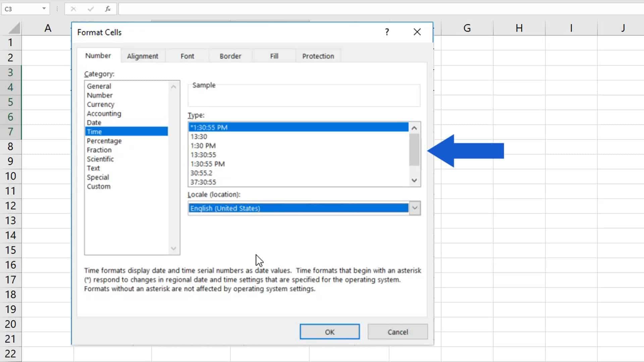Click the Type list down scroll arrow
Image resolution: width=644 pixels, height=362 pixels.
click(x=414, y=180)
